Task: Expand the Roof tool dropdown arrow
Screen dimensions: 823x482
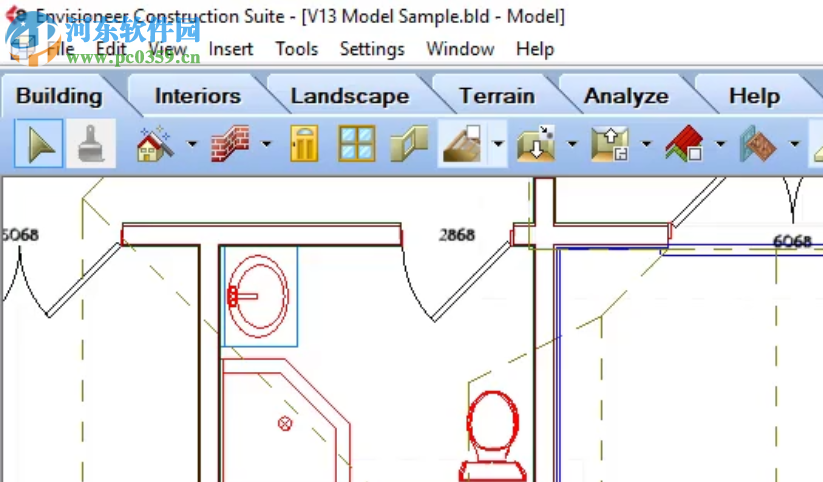Action: pyautogui.click(x=720, y=143)
